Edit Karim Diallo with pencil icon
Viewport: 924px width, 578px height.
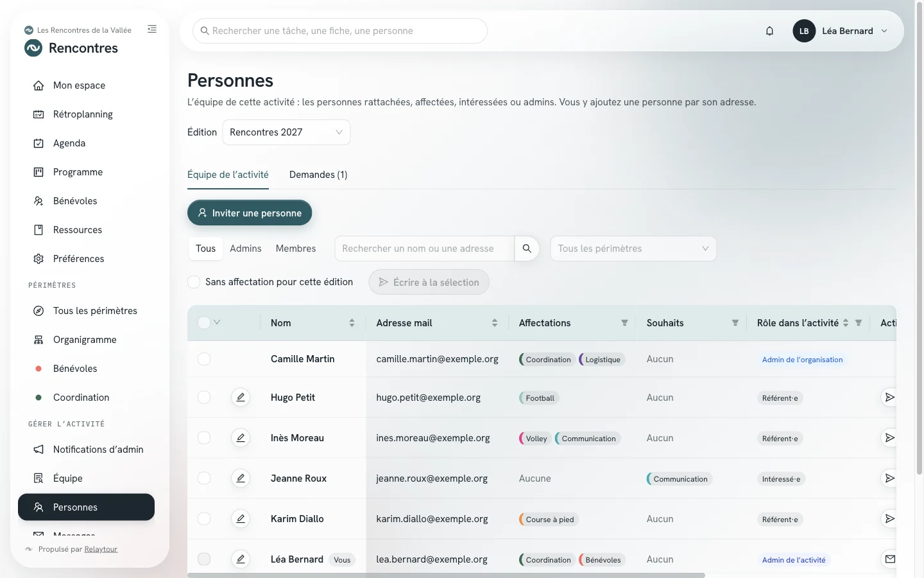241,519
